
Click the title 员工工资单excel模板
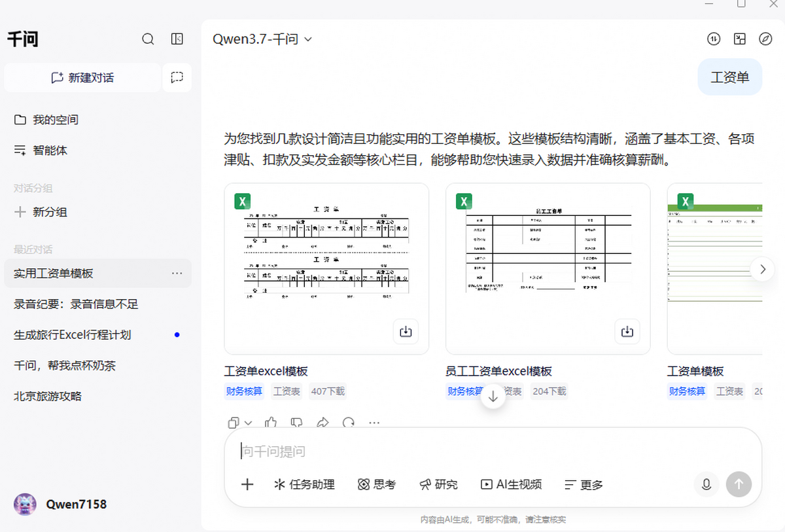498,371
